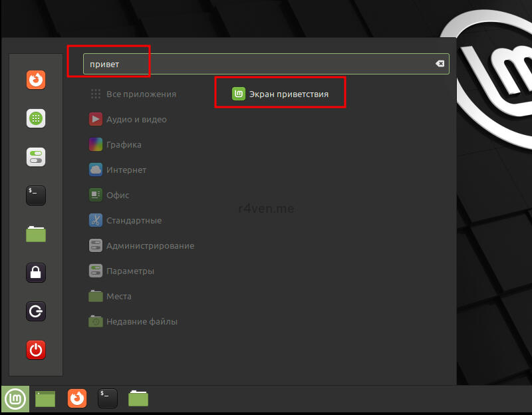Clear the search text with backspace icon
532x415 pixels.
pos(440,64)
